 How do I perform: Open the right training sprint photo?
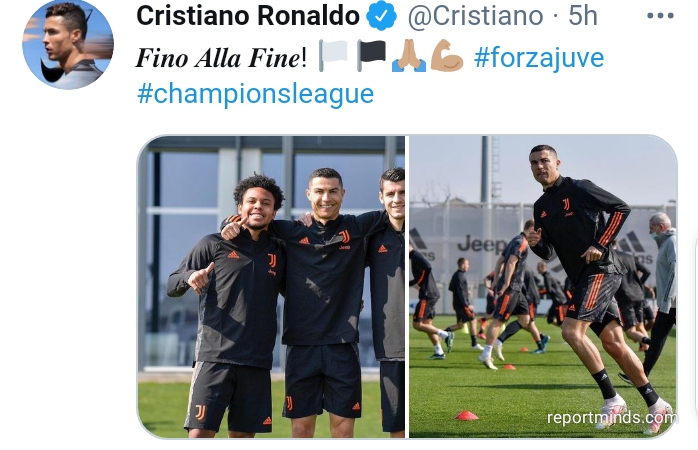[543, 287]
